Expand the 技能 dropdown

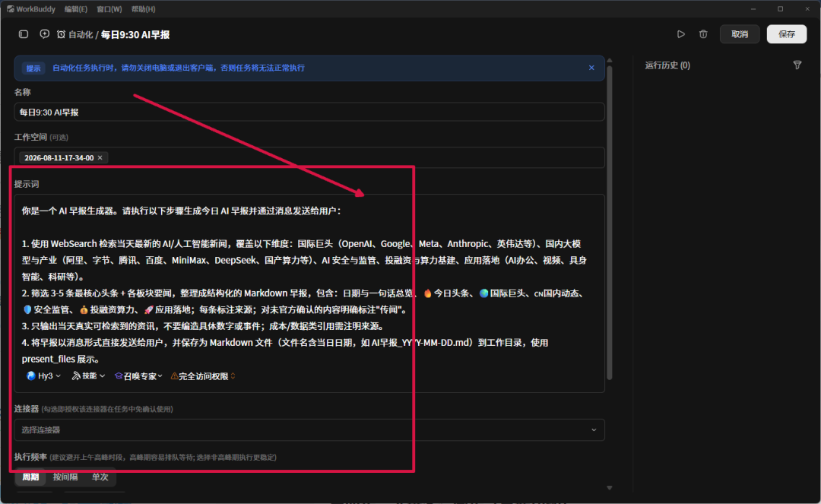point(88,376)
